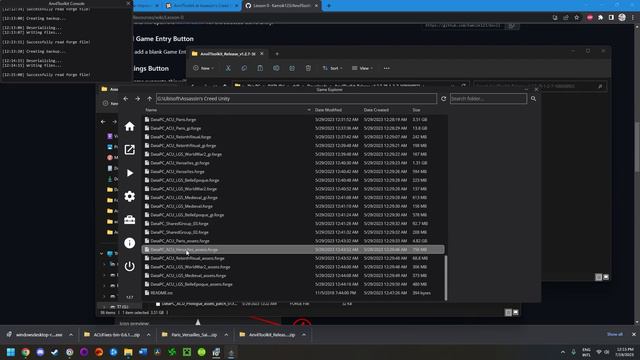640x360 pixels.
Task: Select DataPC_ACU_Paris_gi.forge file
Action: pos(293,128)
